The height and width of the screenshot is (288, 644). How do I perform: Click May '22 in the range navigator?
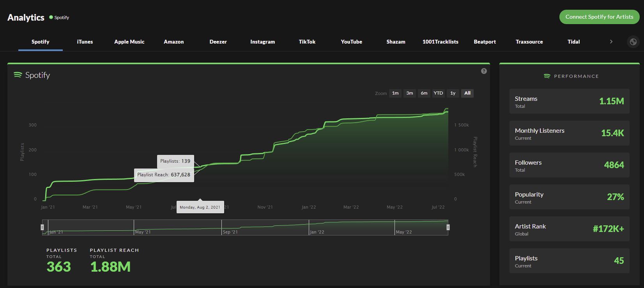[x=404, y=232]
